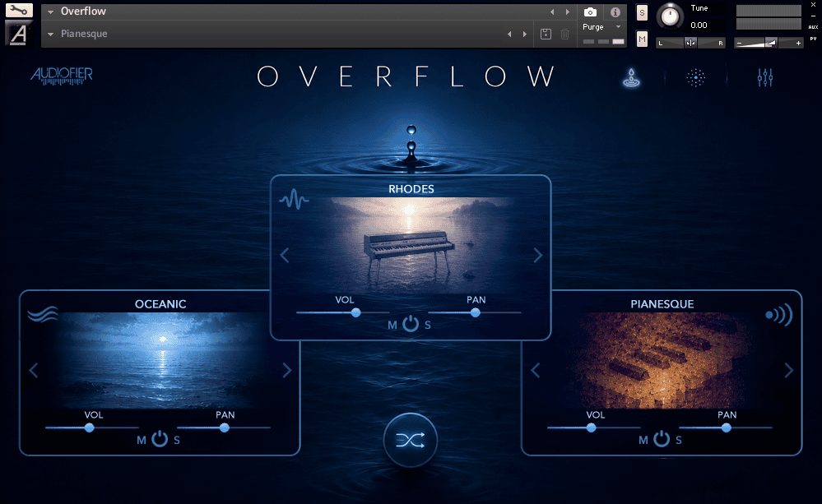822x504 pixels.
Task: Solo the Pianesque layer
Action: pyautogui.click(x=679, y=440)
